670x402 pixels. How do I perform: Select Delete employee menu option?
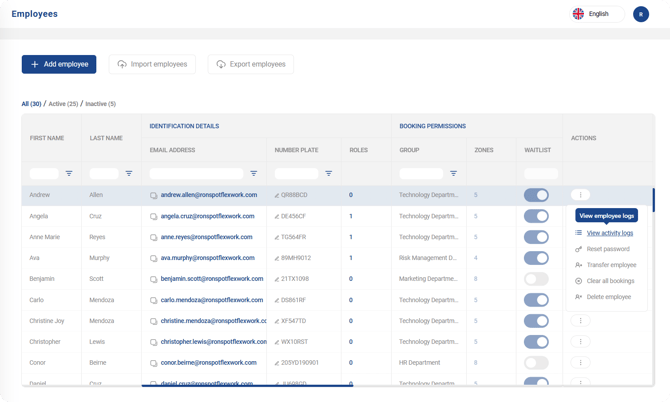coord(603,296)
